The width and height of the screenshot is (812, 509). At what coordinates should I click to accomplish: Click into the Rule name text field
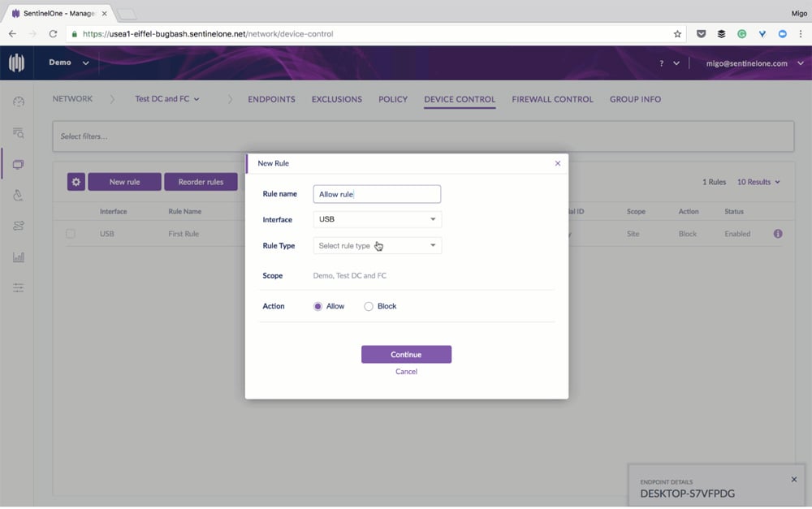377,194
